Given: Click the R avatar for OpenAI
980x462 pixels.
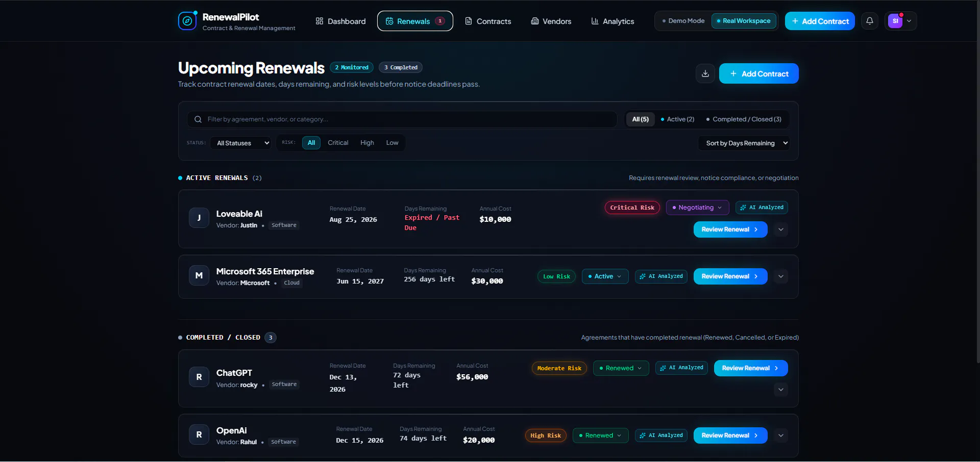Looking at the screenshot, I should tap(199, 434).
